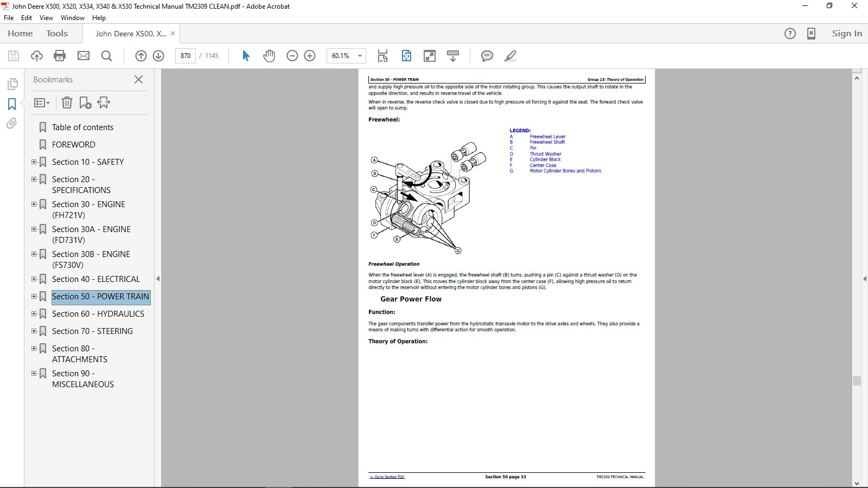Delete the selected bookmark with trash icon
The height and width of the screenshot is (488, 868).
click(x=67, y=102)
